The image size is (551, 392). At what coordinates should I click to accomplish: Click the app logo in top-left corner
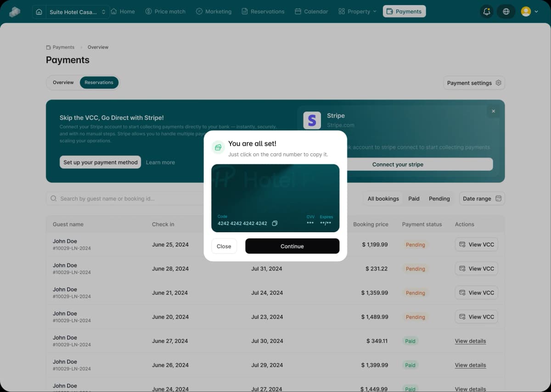(x=15, y=11)
